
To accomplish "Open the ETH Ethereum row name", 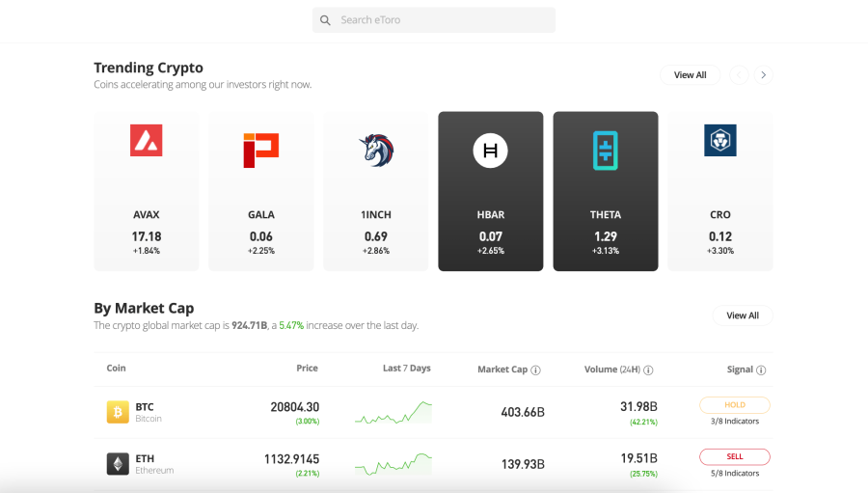I will point(154,464).
